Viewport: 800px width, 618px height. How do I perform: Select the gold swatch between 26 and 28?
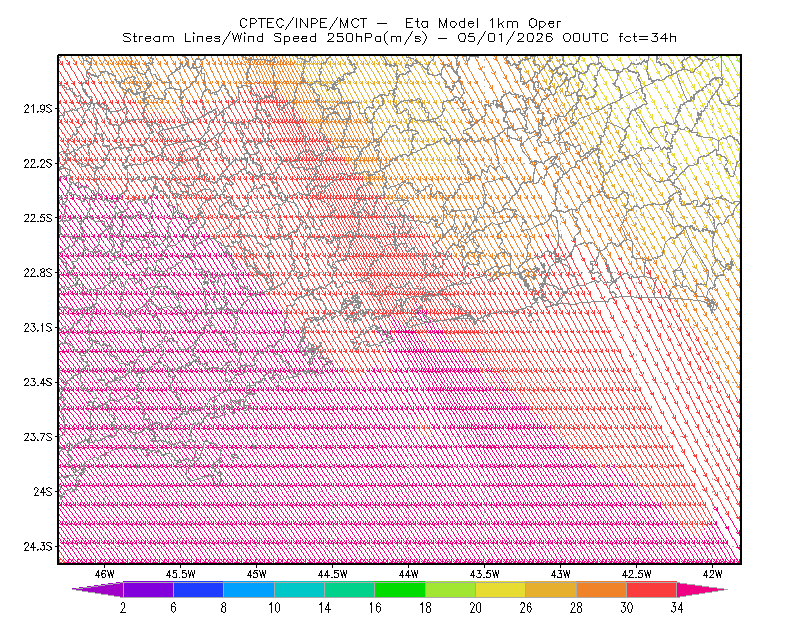pyautogui.click(x=551, y=589)
